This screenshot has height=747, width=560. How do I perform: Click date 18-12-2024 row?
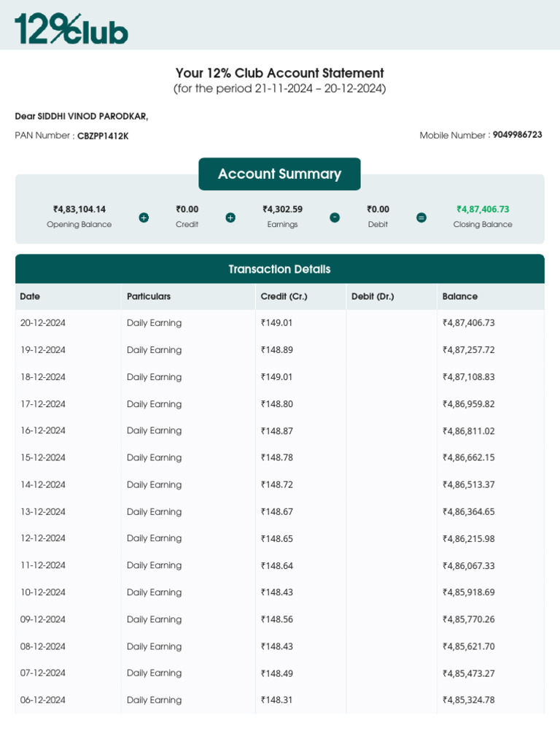tap(43, 377)
